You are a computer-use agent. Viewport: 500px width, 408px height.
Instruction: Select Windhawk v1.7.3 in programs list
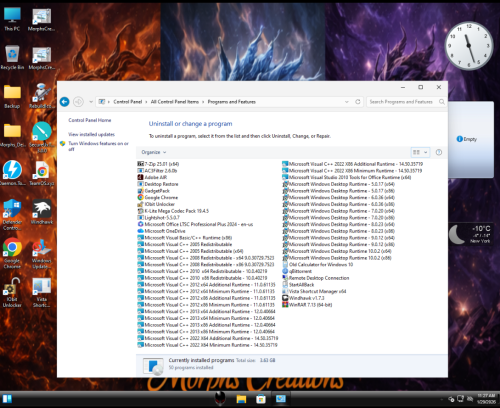coord(303,298)
